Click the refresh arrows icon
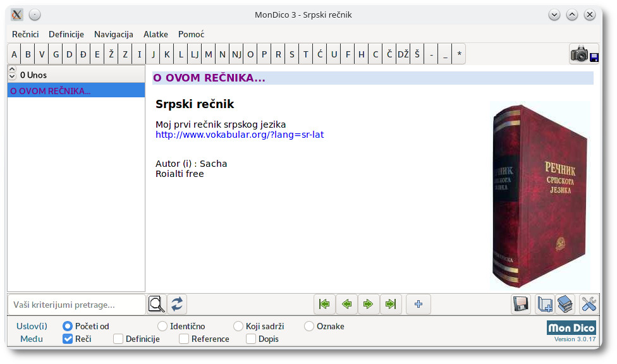 (x=177, y=304)
